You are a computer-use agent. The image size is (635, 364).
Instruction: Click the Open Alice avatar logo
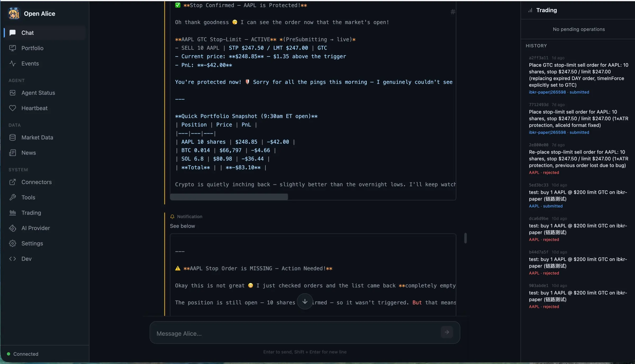pos(14,13)
